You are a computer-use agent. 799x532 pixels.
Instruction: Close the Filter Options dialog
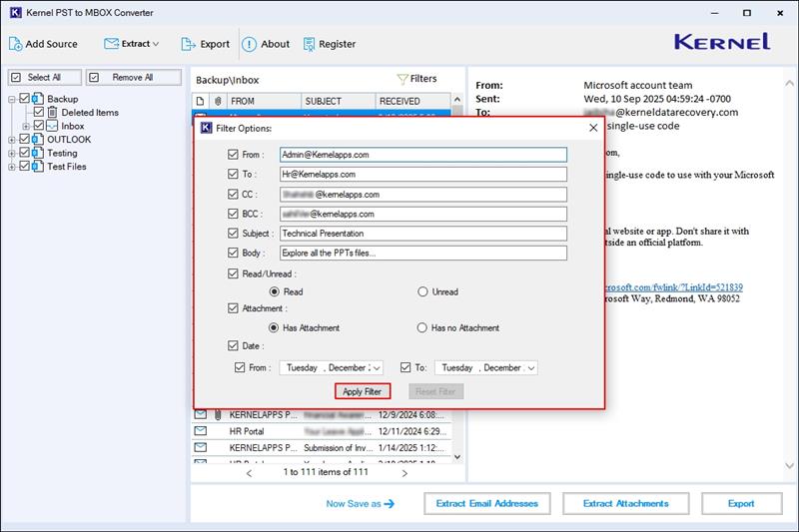593,128
